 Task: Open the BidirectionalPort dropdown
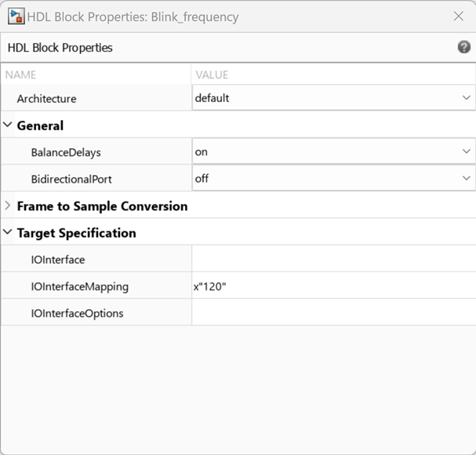point(333,178)
